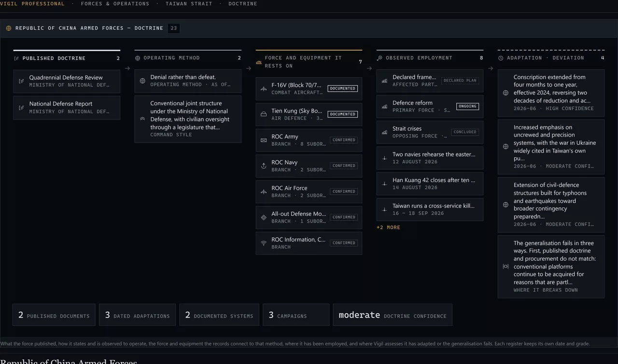Click the DOCUMENTED badge on F-16V card
The image size is (618, 364).
pos(342,88)
